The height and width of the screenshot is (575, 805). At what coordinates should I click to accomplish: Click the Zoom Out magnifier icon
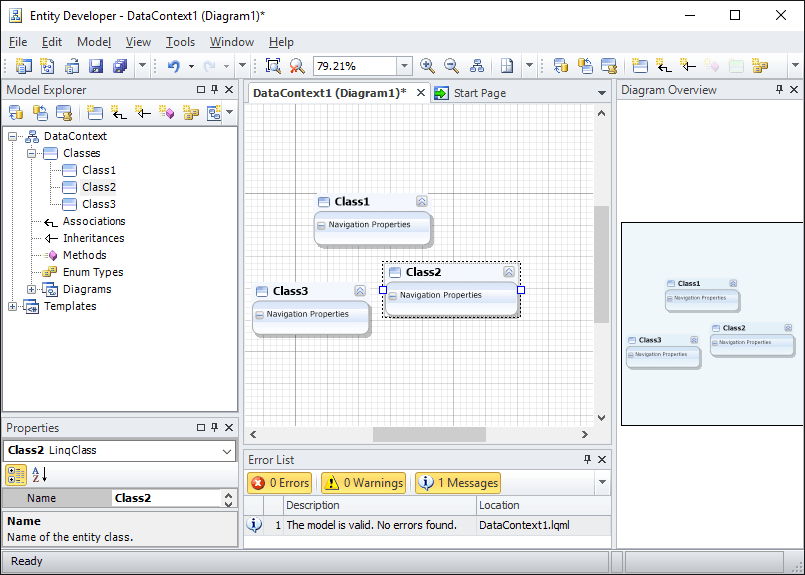(x=451, y=66)
